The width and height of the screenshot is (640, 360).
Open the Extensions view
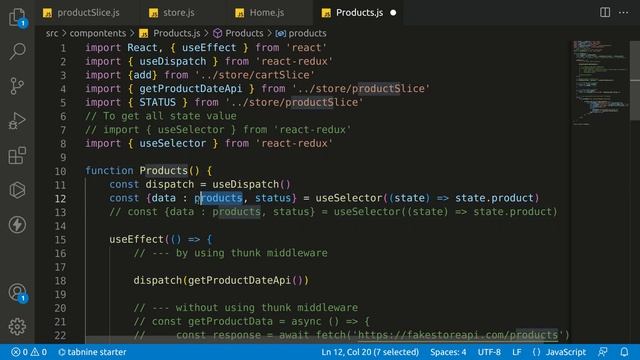coord(17,156)
